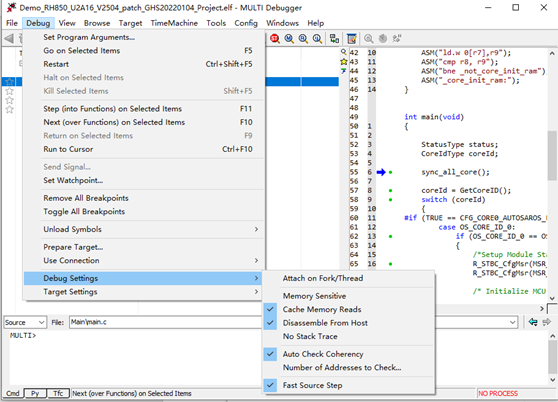Click the star in the highlighted target row
Image resolution: width=558 pixels, height=402 pixels.
tap(10, 82)
